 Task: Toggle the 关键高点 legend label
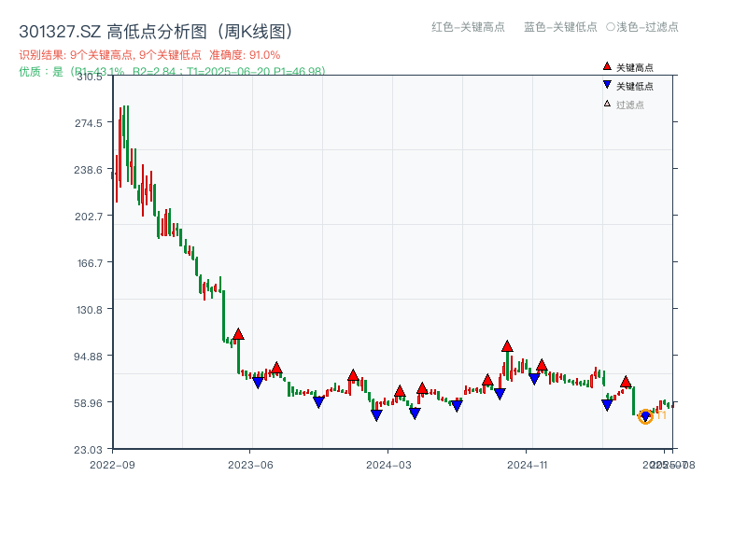635,67
